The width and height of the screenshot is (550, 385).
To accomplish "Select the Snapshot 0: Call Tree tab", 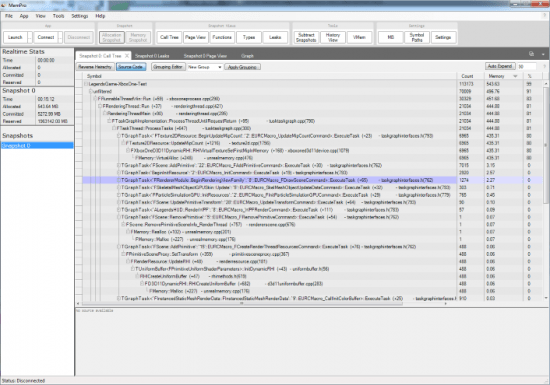I will (x=100, y=56).
